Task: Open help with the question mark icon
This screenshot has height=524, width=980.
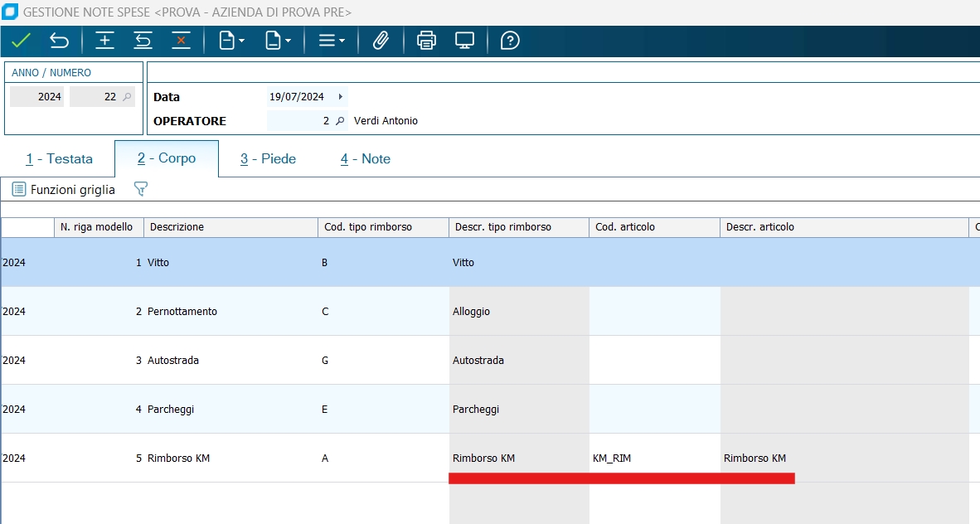Action: pos(510,41)
